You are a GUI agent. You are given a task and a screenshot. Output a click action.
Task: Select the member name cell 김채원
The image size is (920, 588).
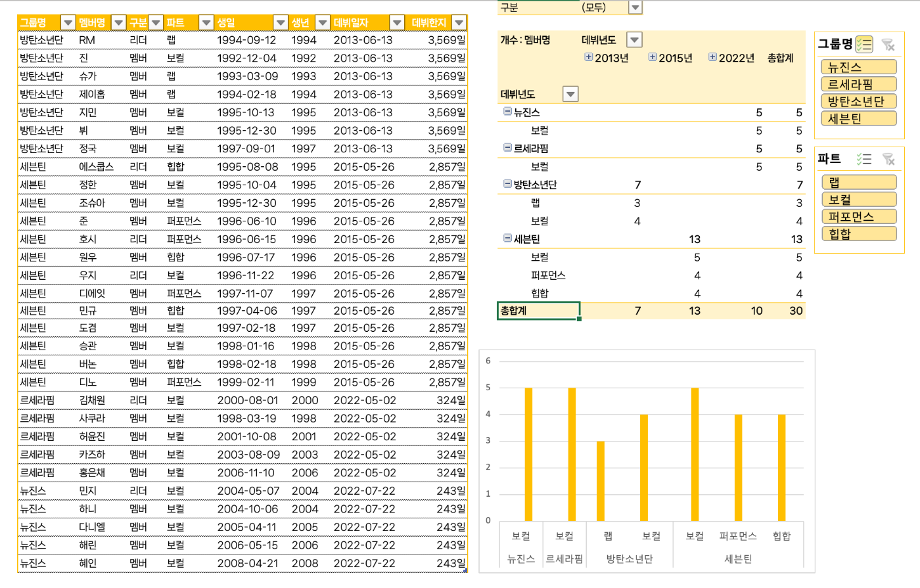tap(92, 400)
